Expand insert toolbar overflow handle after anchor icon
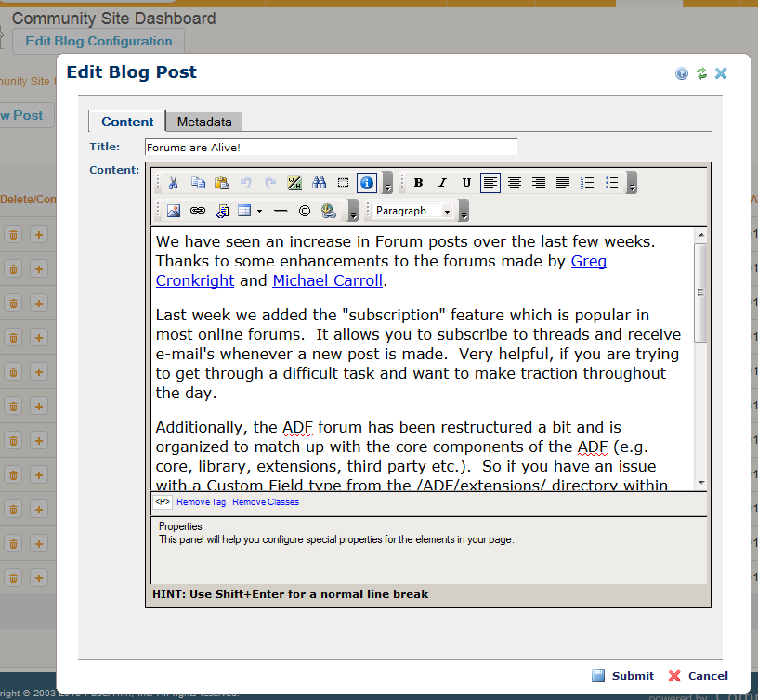Viewport: 758px width, 700px height. click(353, 211)
